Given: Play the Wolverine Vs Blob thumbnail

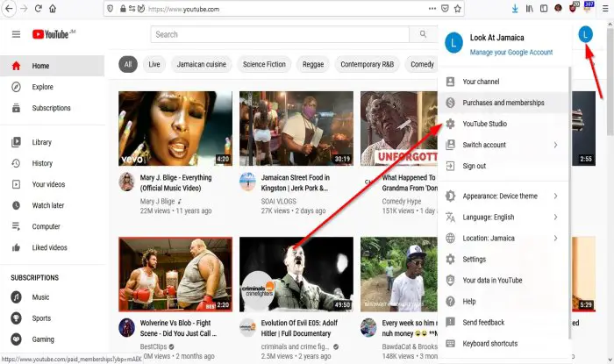Looking at the screenshot, I should (x=175, y=274).
